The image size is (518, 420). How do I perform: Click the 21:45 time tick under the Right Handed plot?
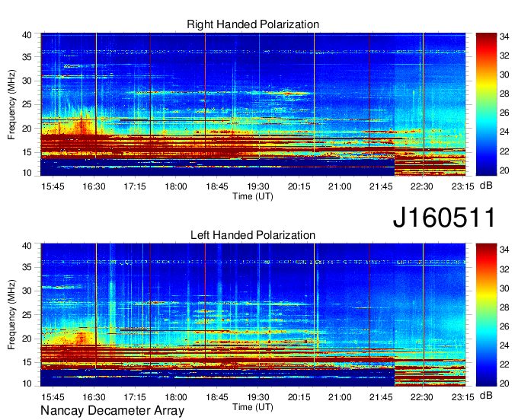pyautogui.click(x=381, y=186)
